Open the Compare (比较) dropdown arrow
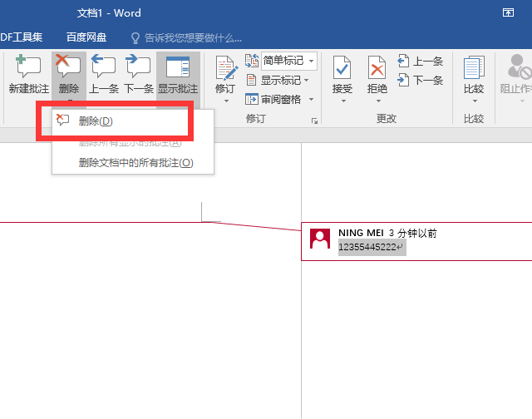The width and height of the screenshot is (532, 419). click(x=475, y=101)
